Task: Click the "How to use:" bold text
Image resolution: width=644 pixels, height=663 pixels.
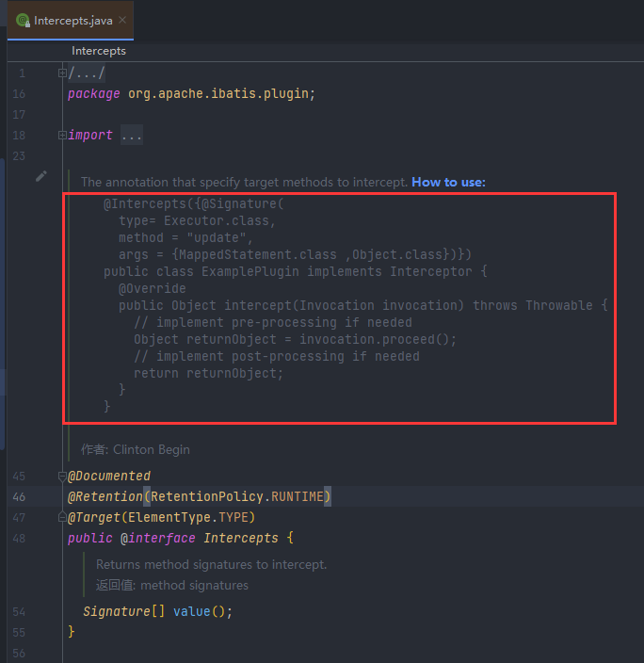Action: [448, 182]
